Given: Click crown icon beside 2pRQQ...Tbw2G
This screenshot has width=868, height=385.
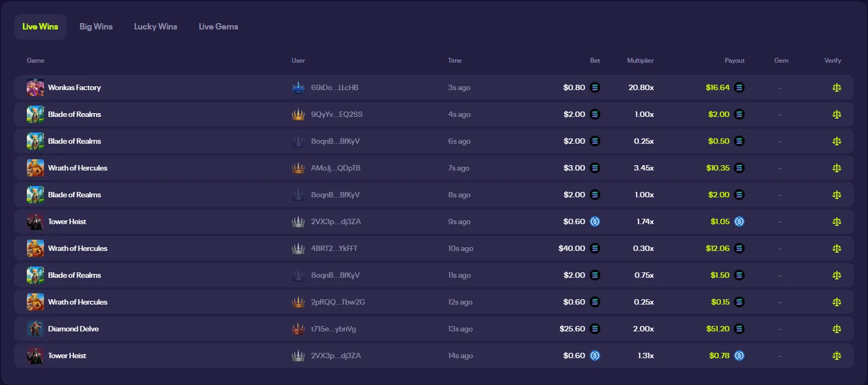Looking at the screenshot, I should pyautogui.click(x=298, y=302).
